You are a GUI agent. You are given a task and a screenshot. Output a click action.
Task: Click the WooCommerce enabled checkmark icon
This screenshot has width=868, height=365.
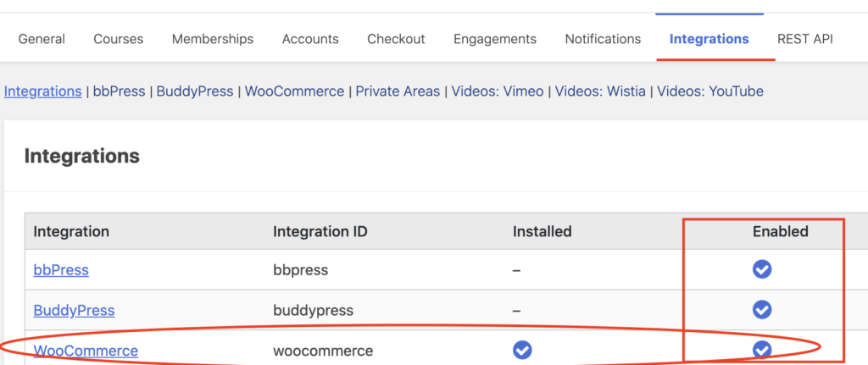762,350
